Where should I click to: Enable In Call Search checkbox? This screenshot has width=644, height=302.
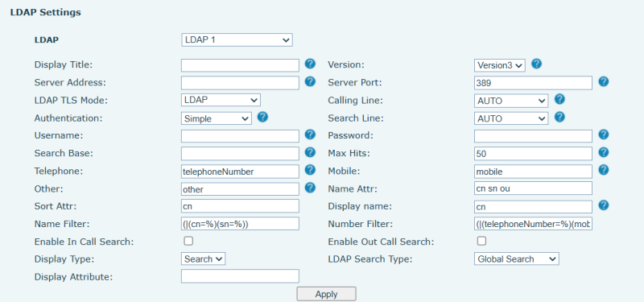[188, 241]
